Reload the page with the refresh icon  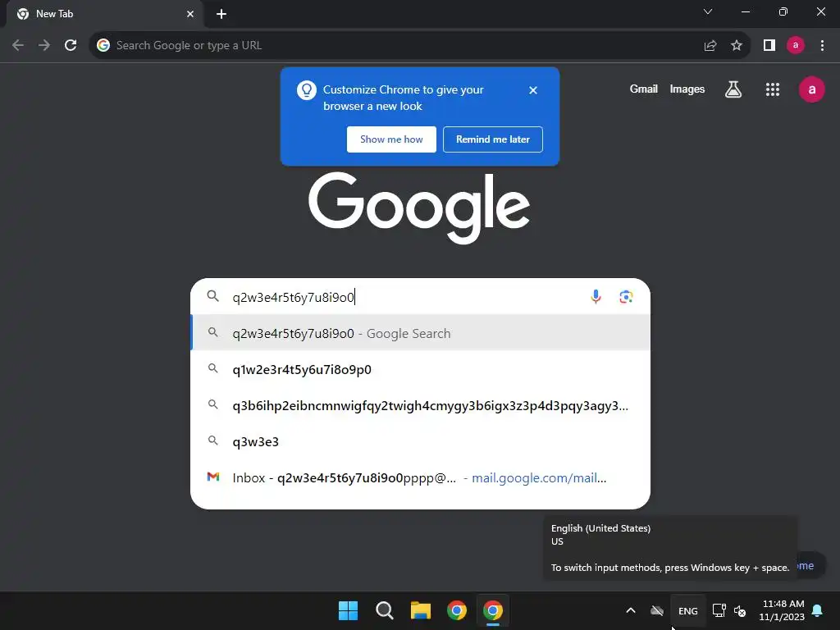click(x=71, y=46)
